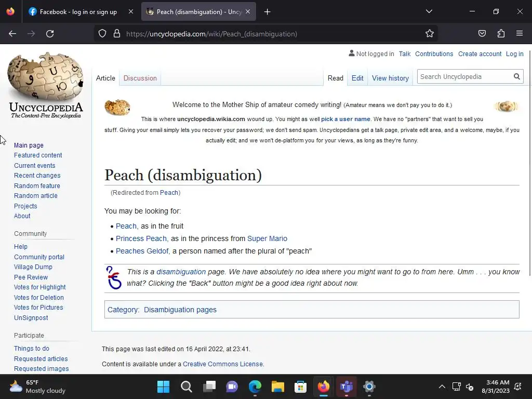Click the 'Redirected from Peach' link

pos(169,193)
